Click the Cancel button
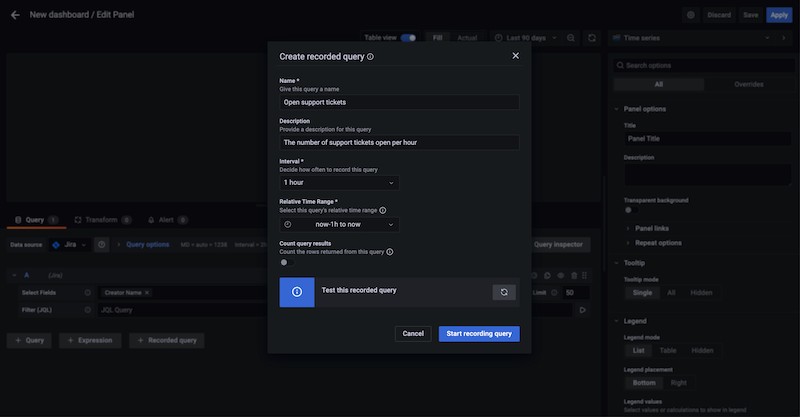800x417 pixels. pos(413,334)
